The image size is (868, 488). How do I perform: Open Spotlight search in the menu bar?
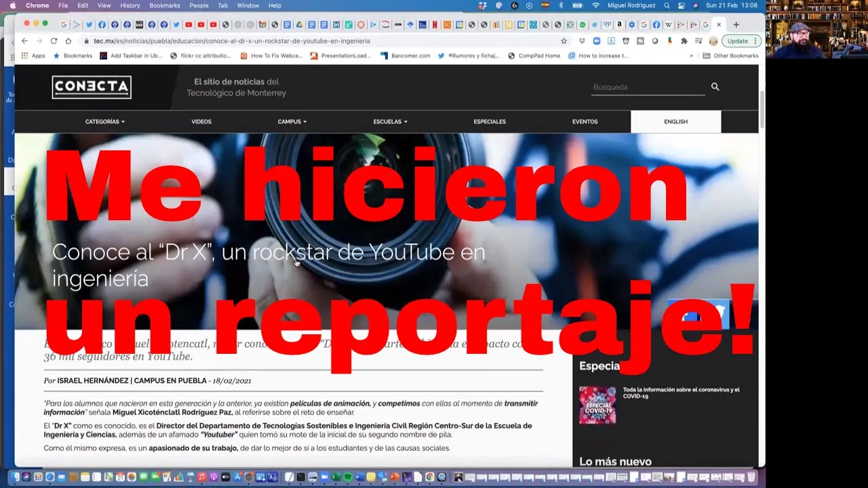[667, 5]
